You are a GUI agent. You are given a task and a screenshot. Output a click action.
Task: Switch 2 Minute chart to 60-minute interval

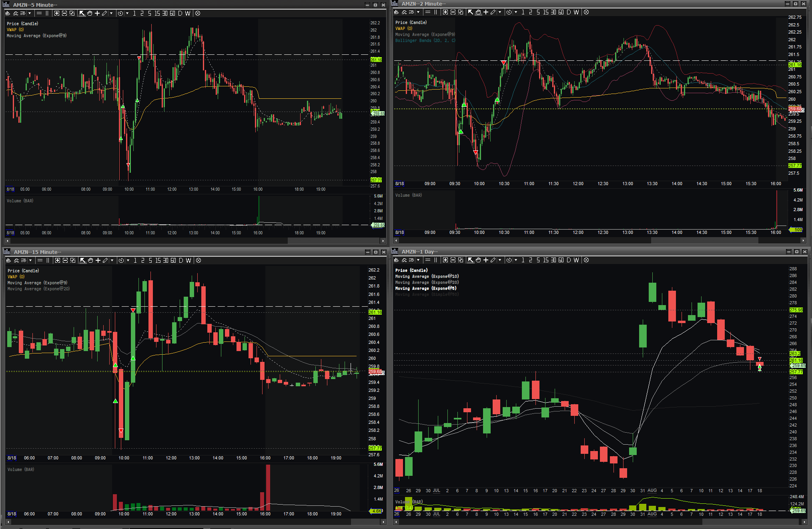pyautogui.click(x=561, y=12)
